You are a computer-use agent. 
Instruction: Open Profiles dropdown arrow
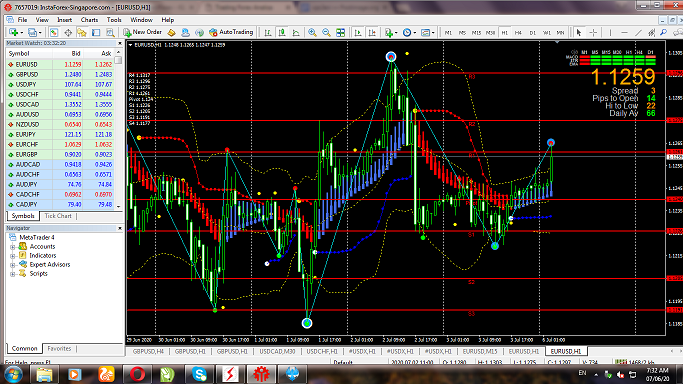click(x=40, y=33)
